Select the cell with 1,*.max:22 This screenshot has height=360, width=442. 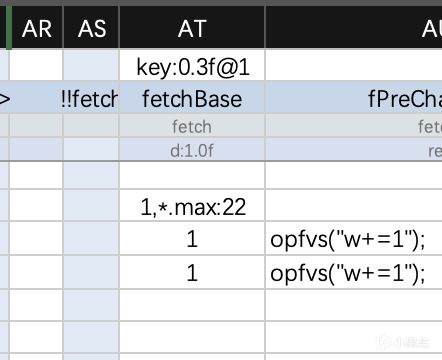click(x=192, y=206)
